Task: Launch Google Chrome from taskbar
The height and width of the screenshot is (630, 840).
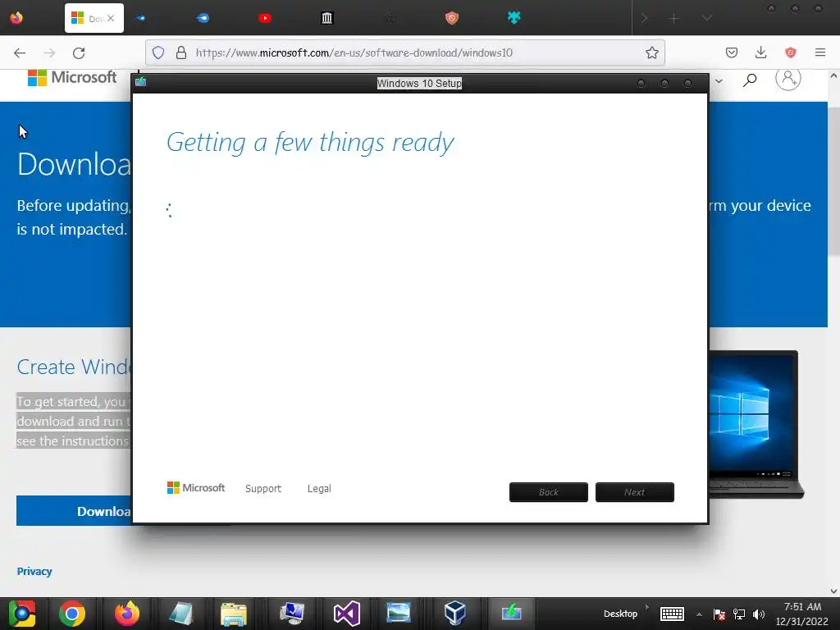Action: [72, 614]
